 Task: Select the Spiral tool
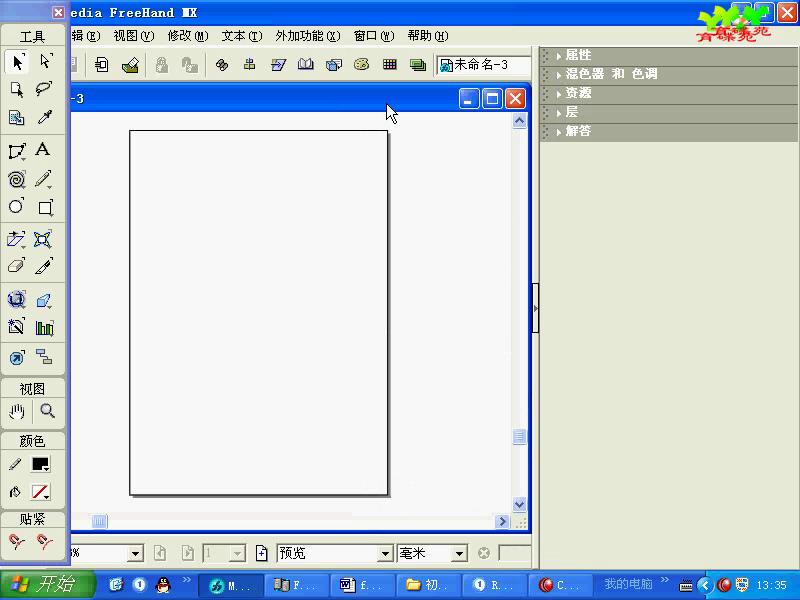tap(17, 180)
